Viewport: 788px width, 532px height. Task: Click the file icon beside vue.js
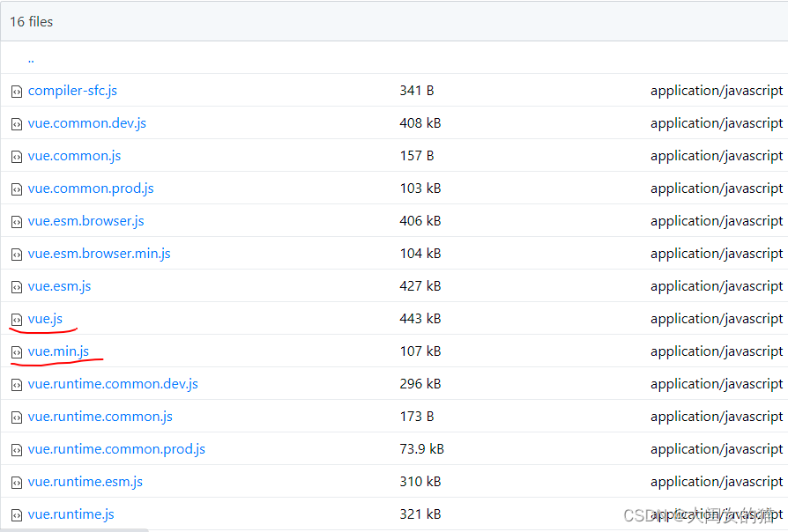click(x=17, y=320)
